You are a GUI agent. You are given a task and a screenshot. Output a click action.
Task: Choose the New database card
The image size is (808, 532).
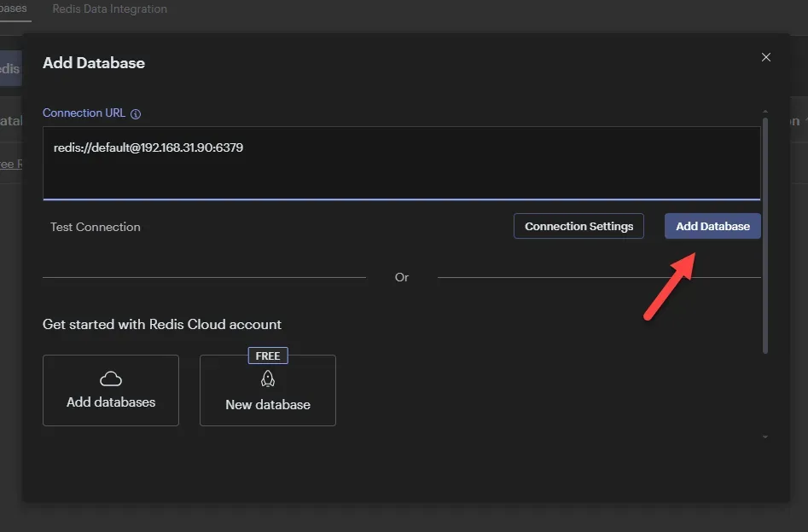tap(268, 390)
